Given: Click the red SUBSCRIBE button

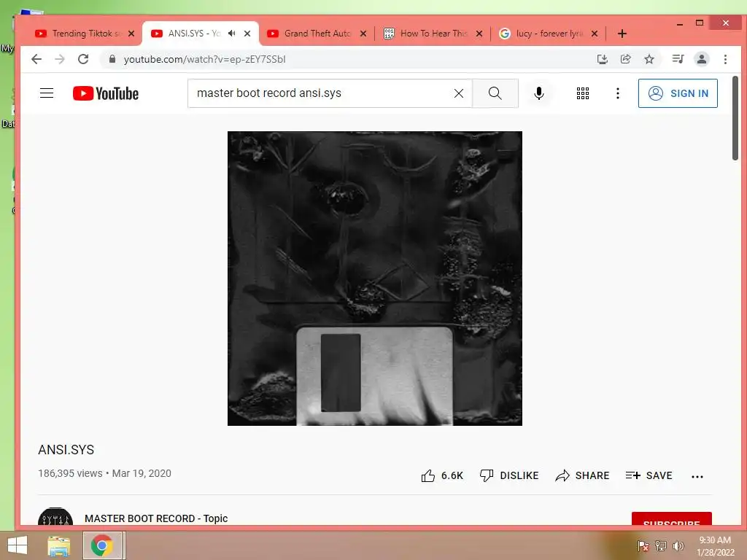Looking at the screenshot, I should pos(672,519).
